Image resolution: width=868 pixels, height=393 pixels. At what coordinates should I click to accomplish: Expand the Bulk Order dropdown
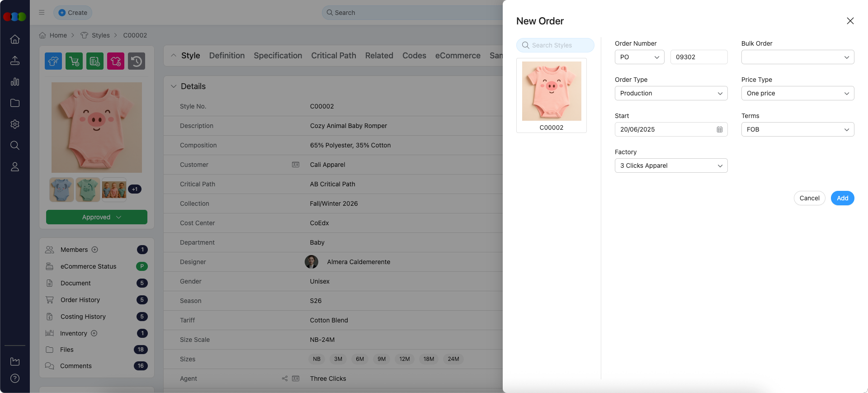pyautogui.click(x=797, y=57)
